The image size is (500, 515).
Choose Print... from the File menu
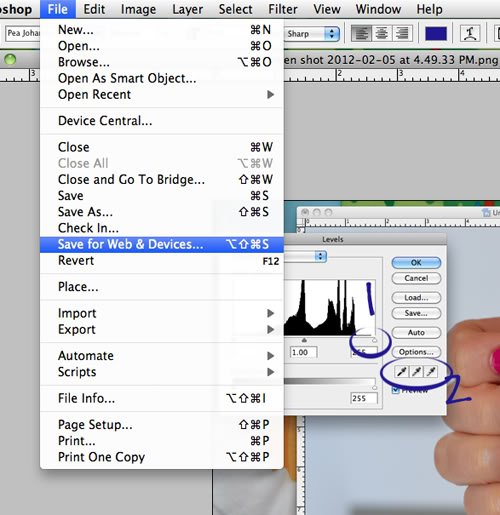162,441
